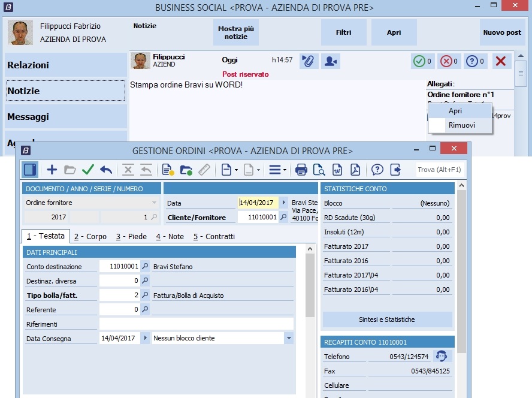Click the Riferimenti input field
The width and height of the screenshot is (532, 398).
197,324
